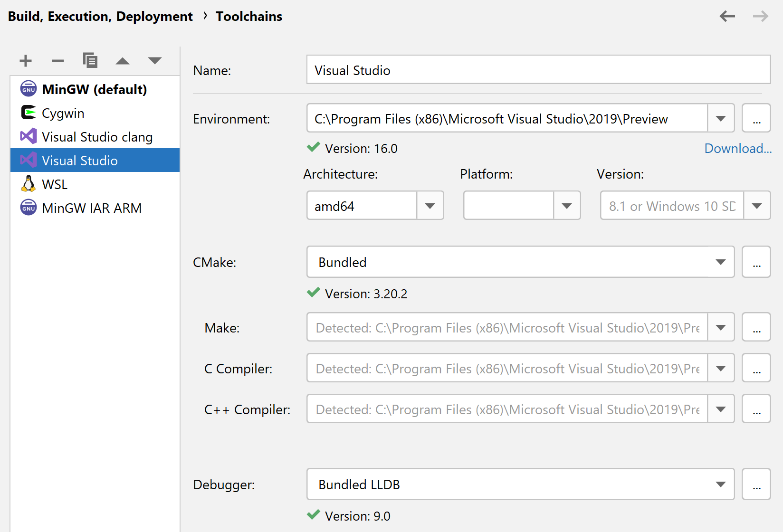Click the add toolchain plus icon
The width and height of the screenshot is (783, 532).
pos(26,61)
